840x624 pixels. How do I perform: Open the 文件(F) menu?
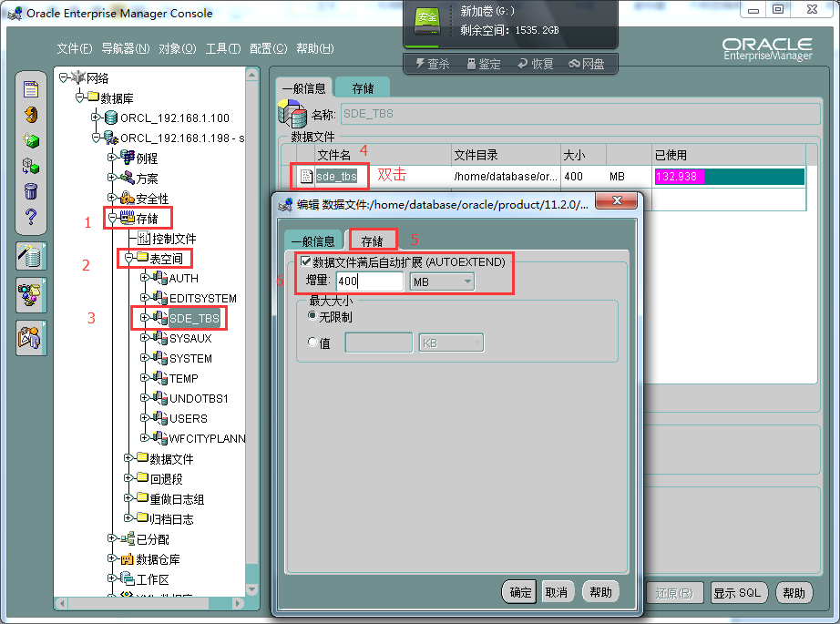(x=75, y=49)
